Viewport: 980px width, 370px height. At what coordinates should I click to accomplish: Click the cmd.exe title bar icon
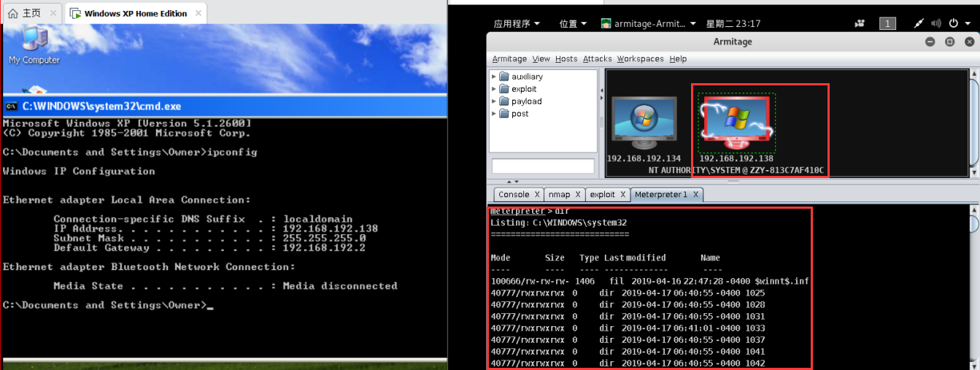[x=11, y=106]
